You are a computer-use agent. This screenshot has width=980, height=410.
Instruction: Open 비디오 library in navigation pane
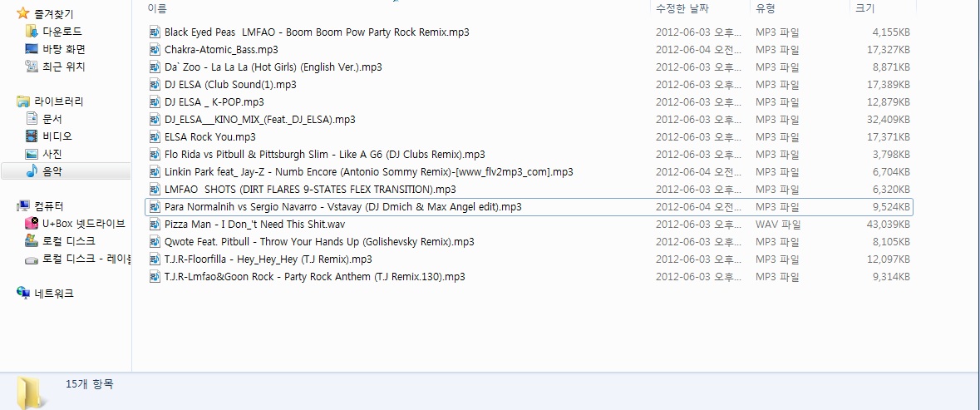point(57,136)
